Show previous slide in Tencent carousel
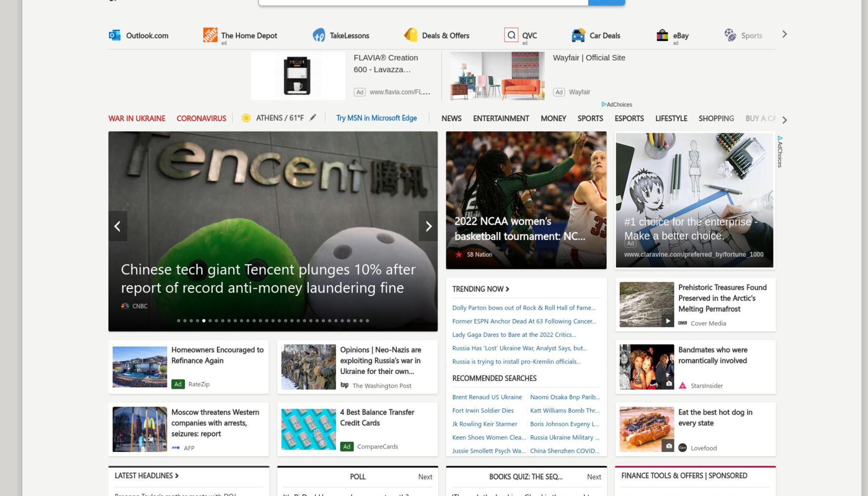Viewport: 868px width, 496px height. click(118, 226)
